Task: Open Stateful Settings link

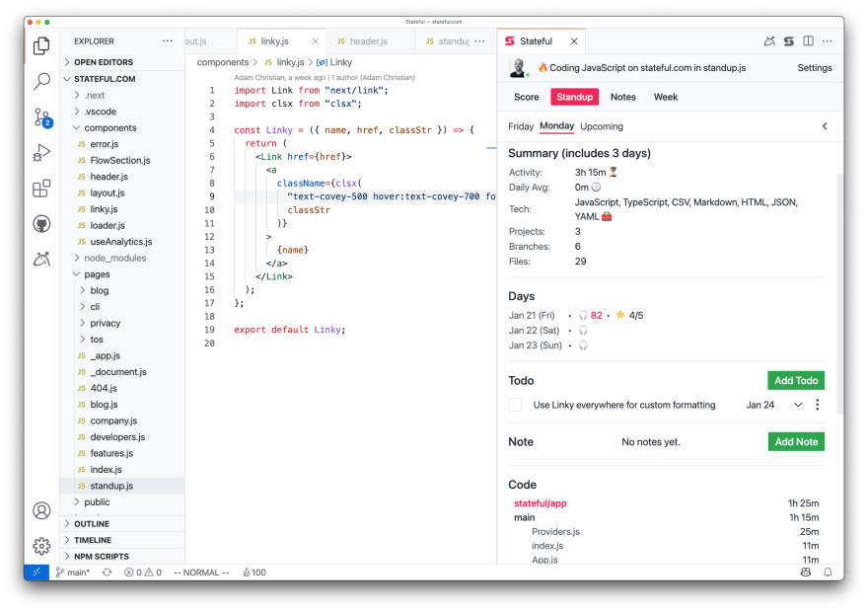Action: click(x=815, y=67)
